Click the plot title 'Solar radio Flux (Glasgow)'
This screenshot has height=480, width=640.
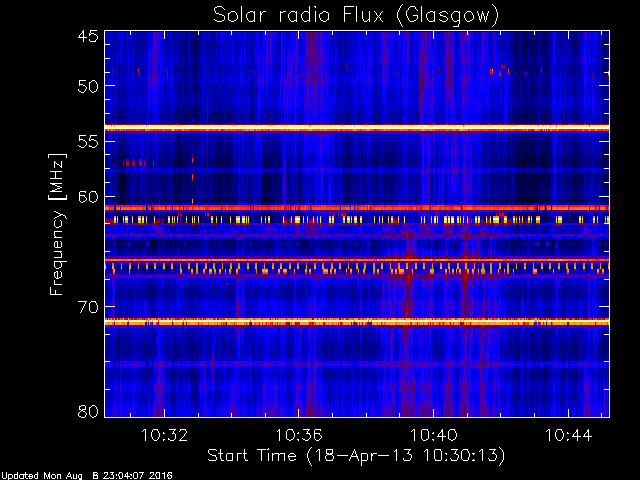pos(356,16)
